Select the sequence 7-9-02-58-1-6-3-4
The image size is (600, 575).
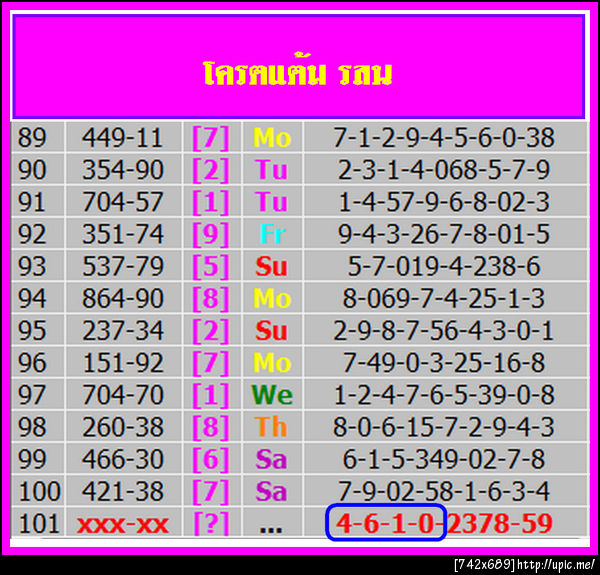tap(444, 491)
